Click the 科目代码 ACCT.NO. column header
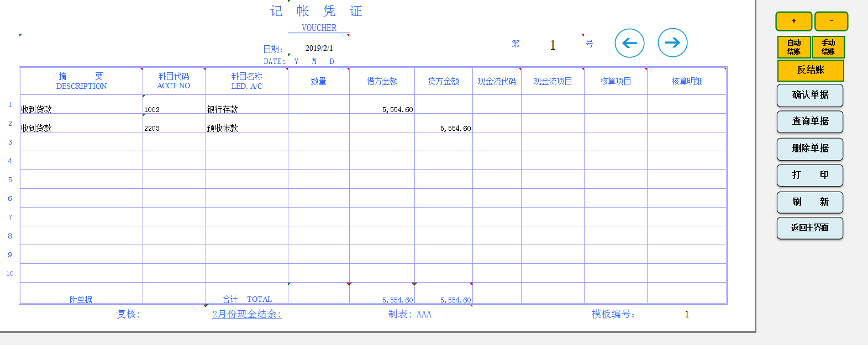868x345 pixels. (x=174, y=81)
